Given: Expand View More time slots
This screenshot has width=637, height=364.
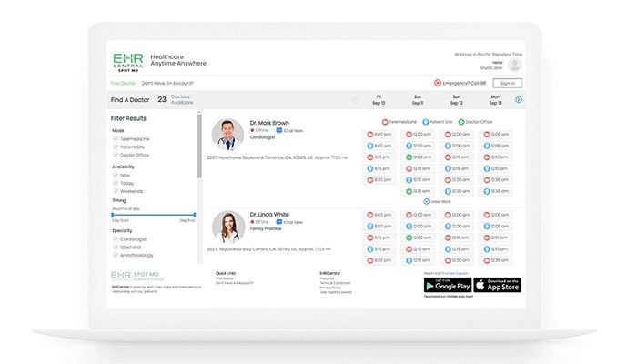Looking at the screenshot, I should point(427,201).
